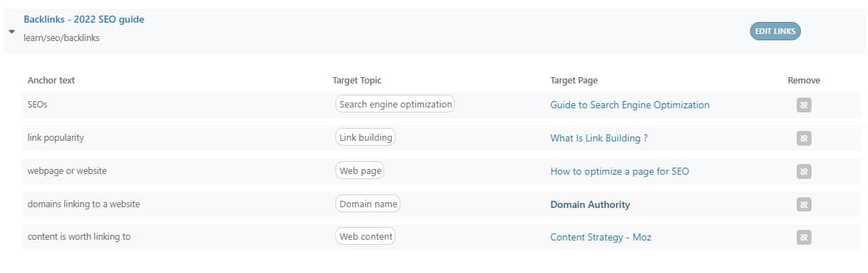Open Guide to Search Engine Optimization page

(629, 105)
